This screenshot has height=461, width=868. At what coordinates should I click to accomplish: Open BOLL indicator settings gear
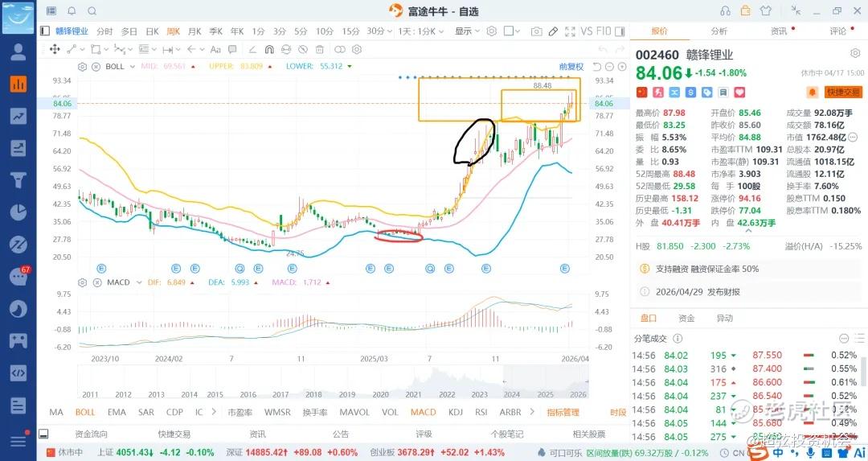[83, 67]
